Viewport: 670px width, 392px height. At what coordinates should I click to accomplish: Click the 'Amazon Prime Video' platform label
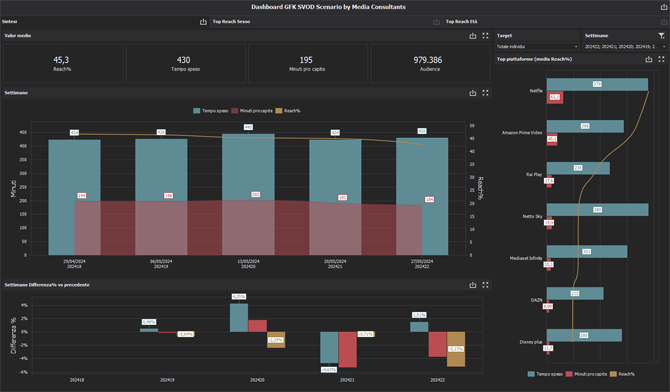[x=522, y=133]
